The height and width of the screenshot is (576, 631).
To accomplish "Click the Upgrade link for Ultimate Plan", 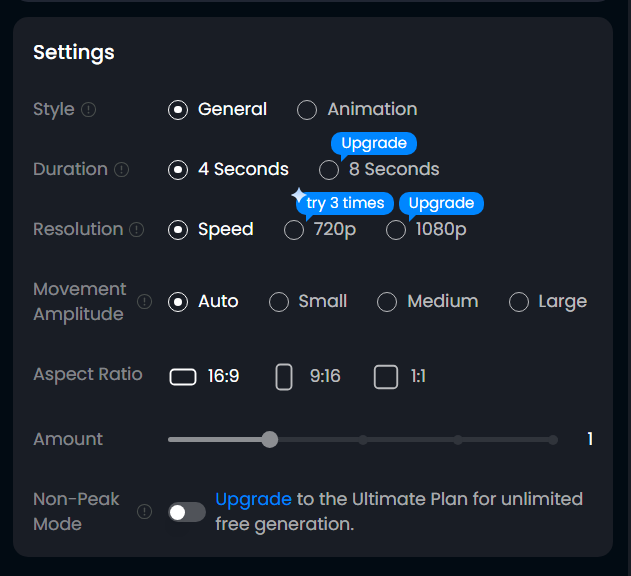I will [x=253, y=499].
